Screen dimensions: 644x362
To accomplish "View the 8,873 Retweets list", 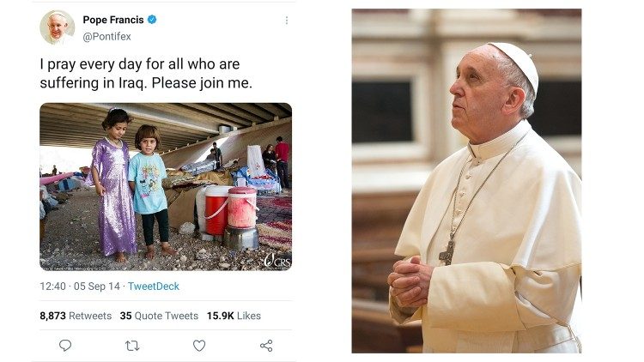I will pyautogui.click(x=76, y=316).
